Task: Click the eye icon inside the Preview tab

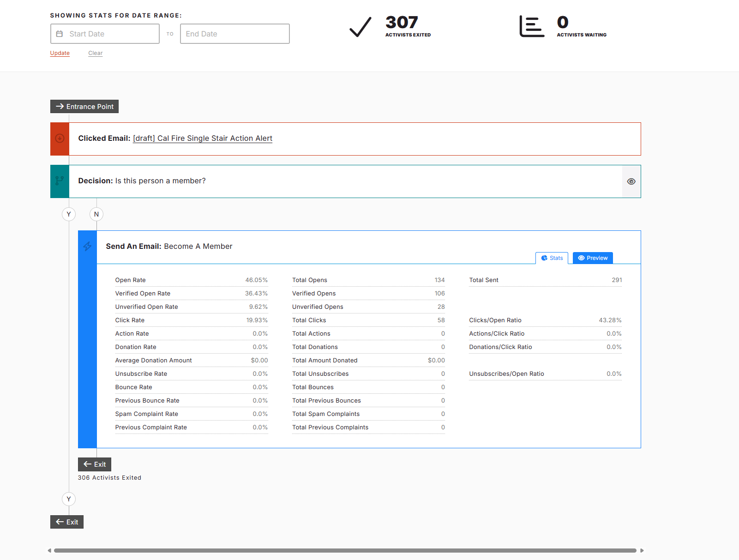Action: (x=582, y=258)
